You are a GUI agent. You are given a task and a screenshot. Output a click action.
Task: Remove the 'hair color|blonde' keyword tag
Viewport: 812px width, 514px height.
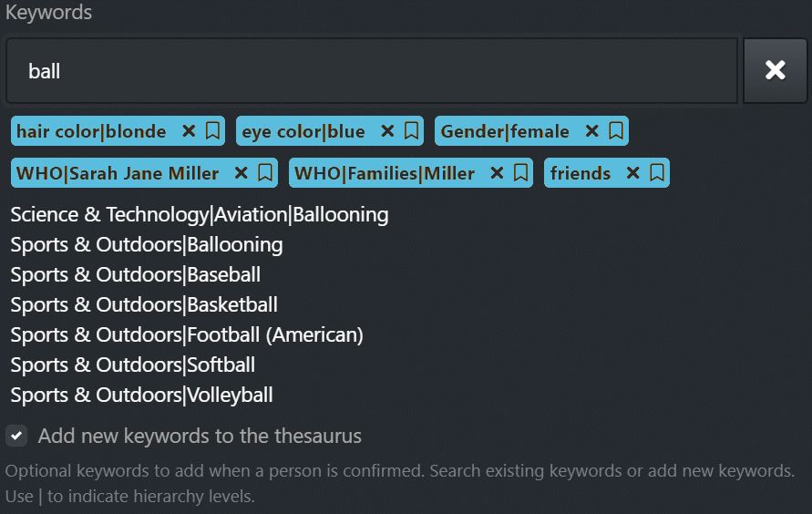point(189,131)
